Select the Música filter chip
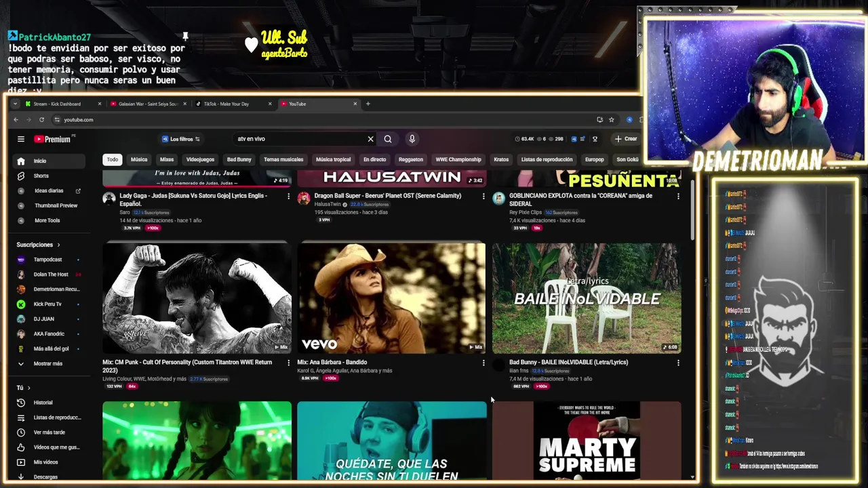The height and width of the screenshot is (488, 868). [x=139, y=160]
